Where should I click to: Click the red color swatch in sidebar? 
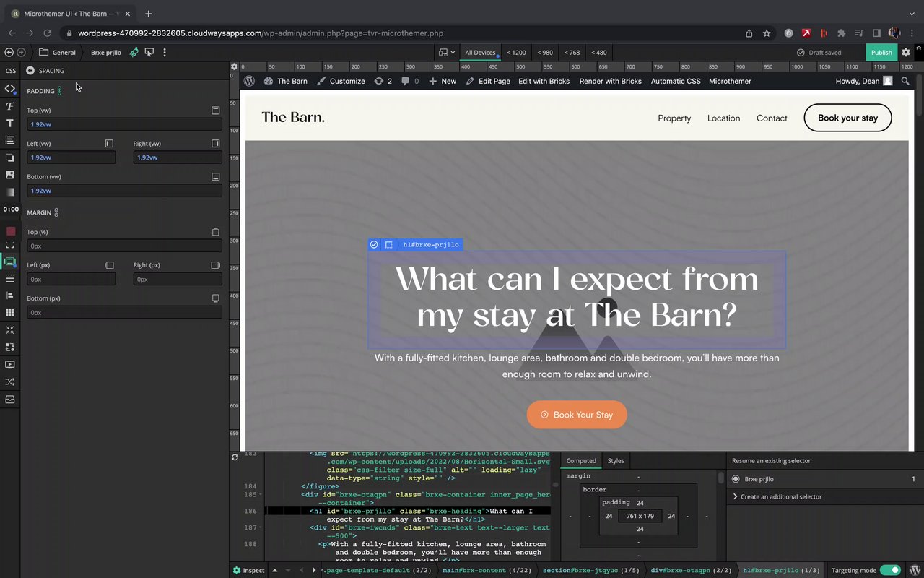click(x=10, y=231)
